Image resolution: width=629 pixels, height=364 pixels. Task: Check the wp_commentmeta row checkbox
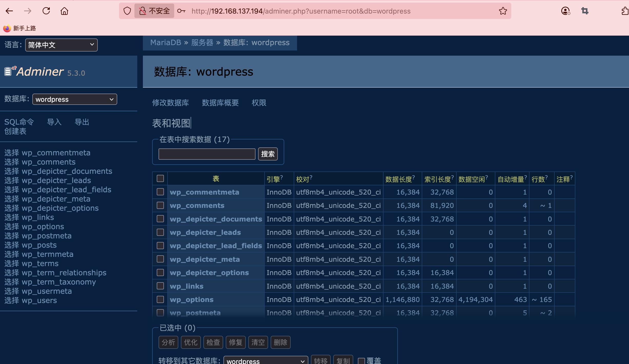coord(160,192)
